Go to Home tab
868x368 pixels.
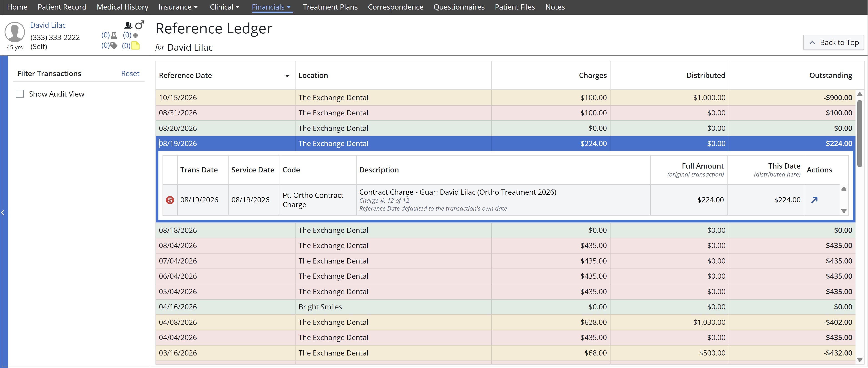tap(17, 7)
